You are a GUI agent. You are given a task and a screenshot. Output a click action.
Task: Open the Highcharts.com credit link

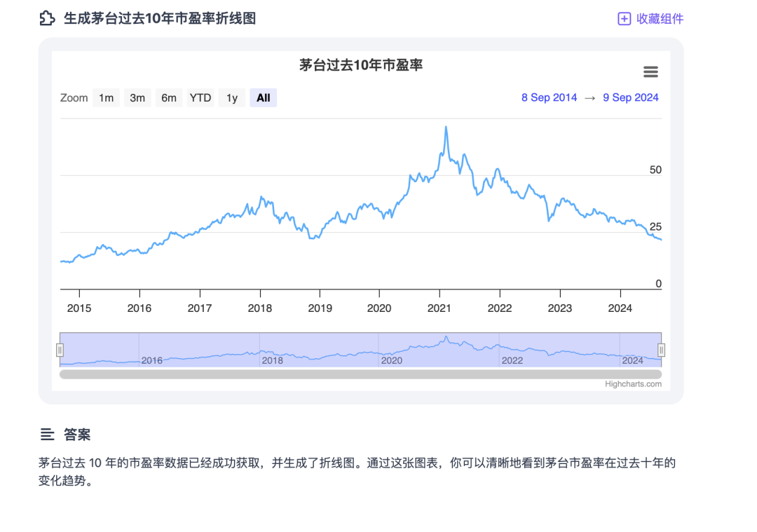click(633, 384)
